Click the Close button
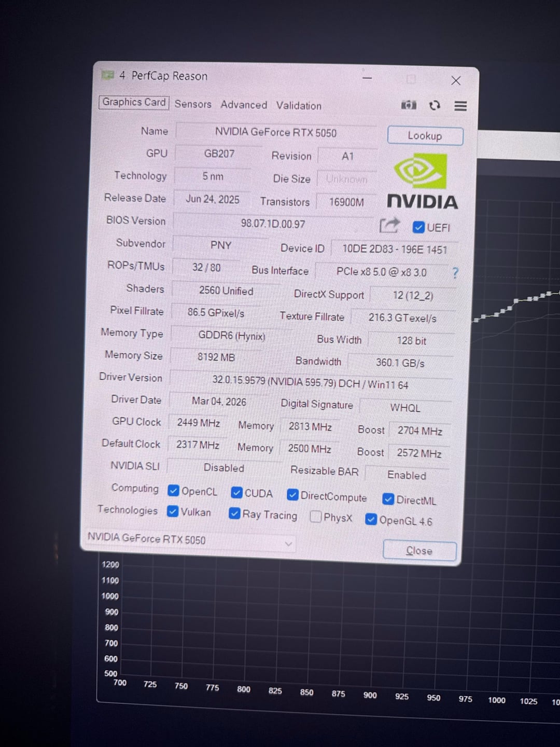Screen dimensions: 560x747 click(x=419, y=551)
